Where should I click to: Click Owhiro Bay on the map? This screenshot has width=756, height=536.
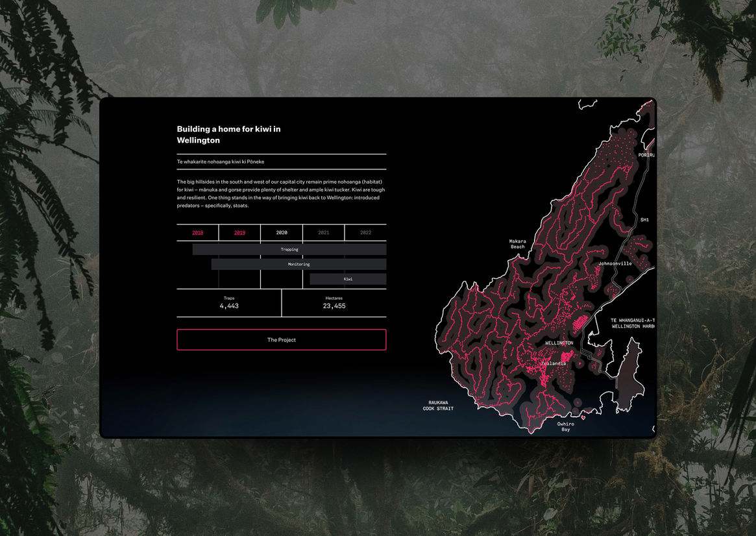(565, 426)
